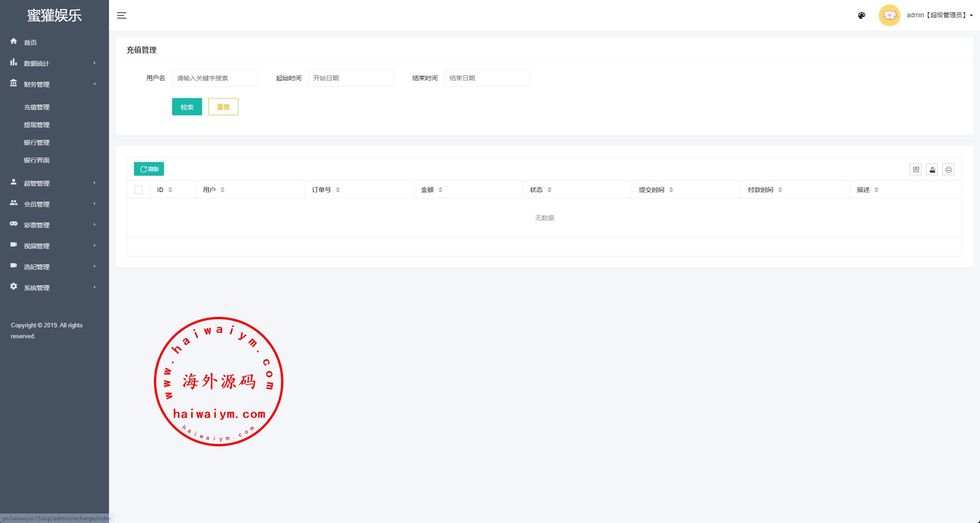Click the 检索 search button

187,106
